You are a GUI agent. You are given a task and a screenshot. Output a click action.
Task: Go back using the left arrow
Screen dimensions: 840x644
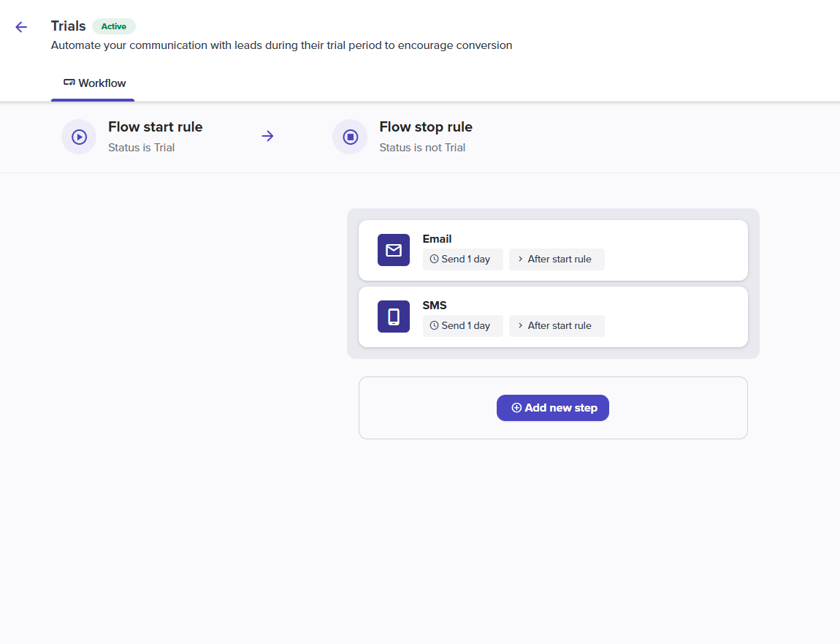[x=21, y=27]
